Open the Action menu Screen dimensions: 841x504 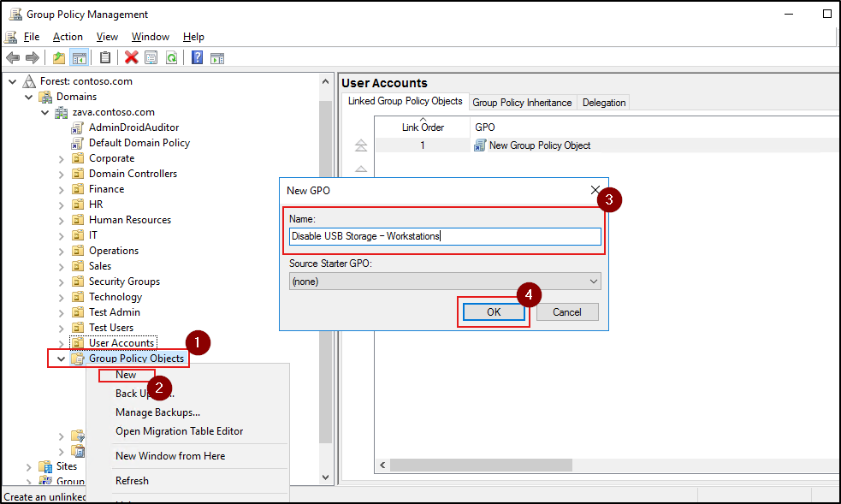point(68,37)
